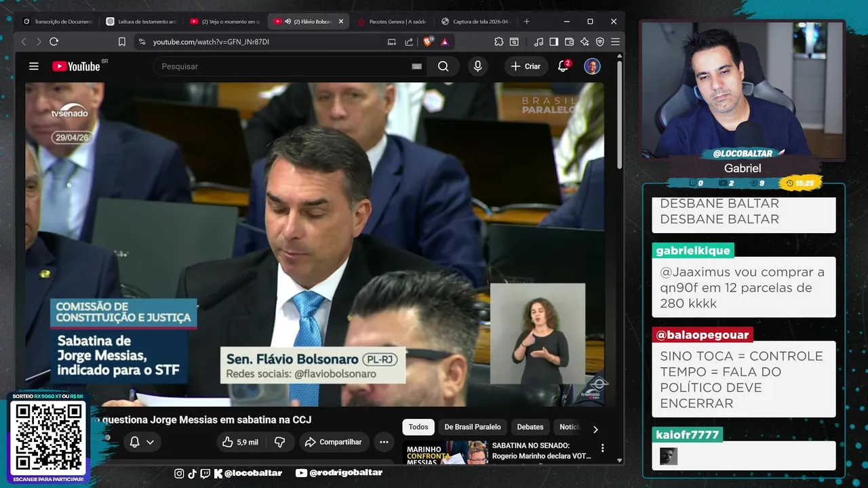
Task: Open Brave Rewards triangle icon
Action: [444, 42]
